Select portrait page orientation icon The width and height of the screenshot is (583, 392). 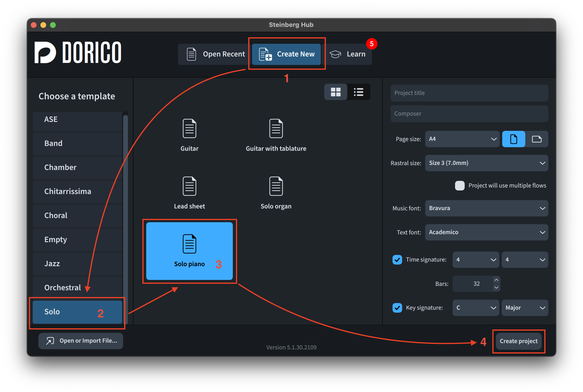[x=513, y=139]
